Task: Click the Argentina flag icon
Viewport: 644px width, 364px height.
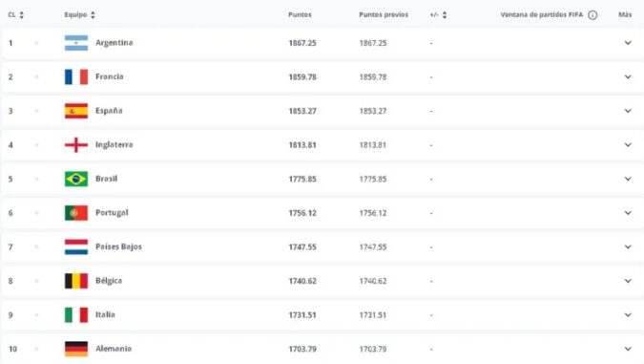Action: click(76, 43)
